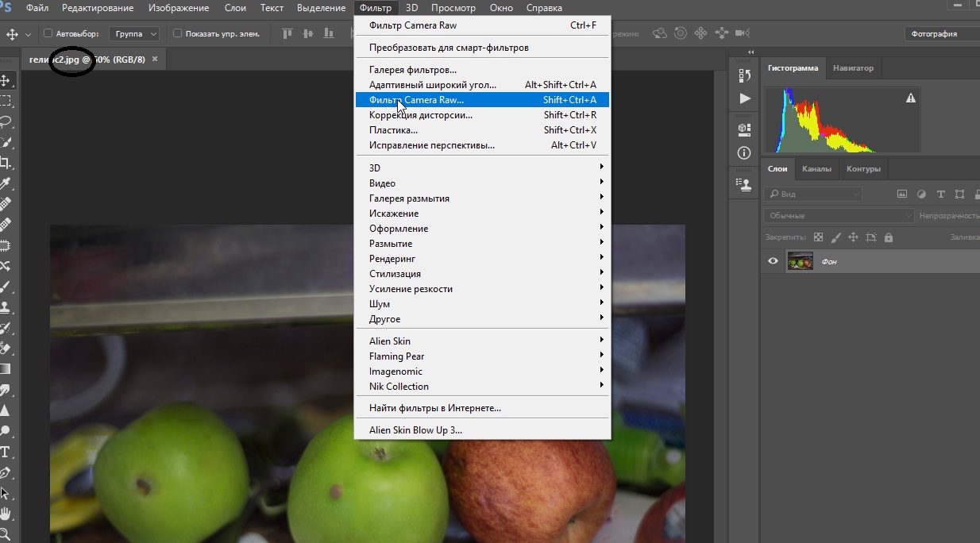
Task: Open the Info panel icon
Action: pos(744,152)
